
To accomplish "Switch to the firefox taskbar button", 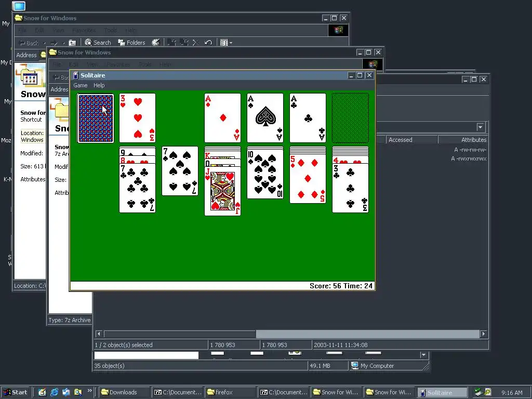I will (x=230, y=392).
